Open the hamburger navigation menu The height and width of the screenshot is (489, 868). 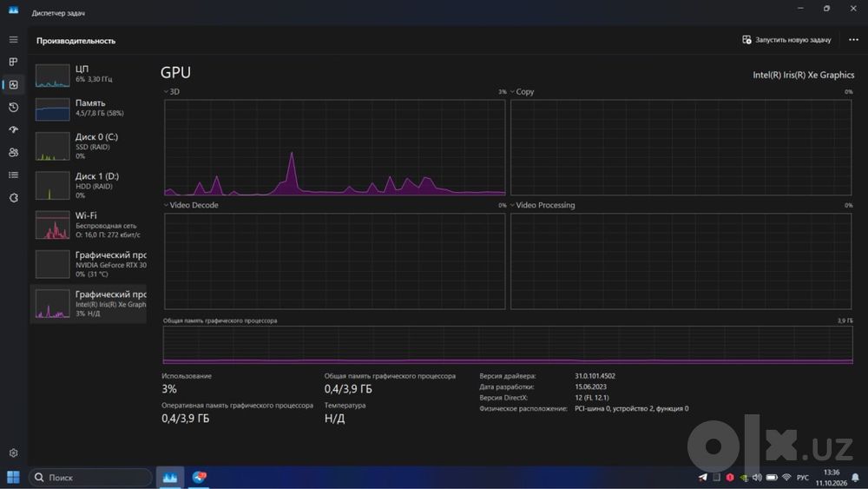click(13, 40)
